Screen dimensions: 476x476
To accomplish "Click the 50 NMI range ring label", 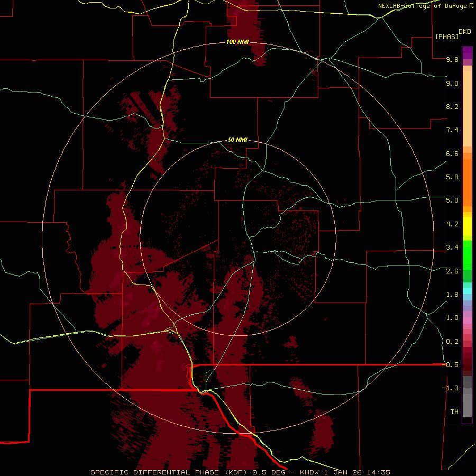I will pyautogui.click(x=237, y=140).
